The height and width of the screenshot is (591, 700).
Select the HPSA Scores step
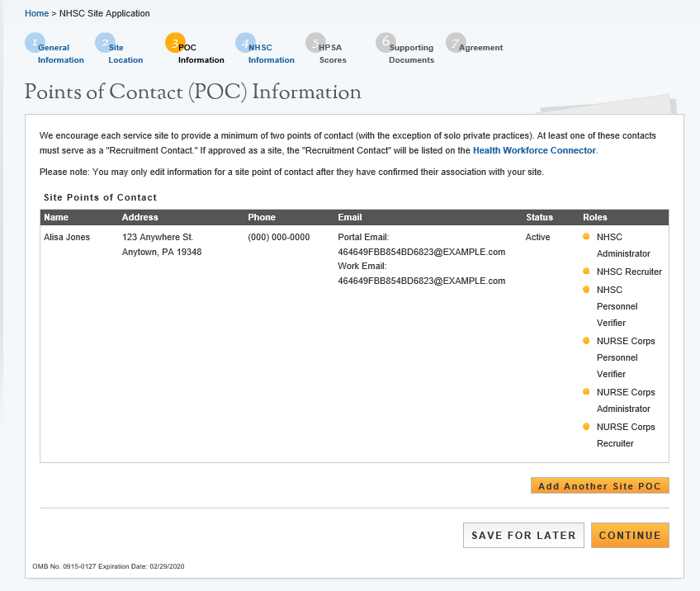(333, 54)
